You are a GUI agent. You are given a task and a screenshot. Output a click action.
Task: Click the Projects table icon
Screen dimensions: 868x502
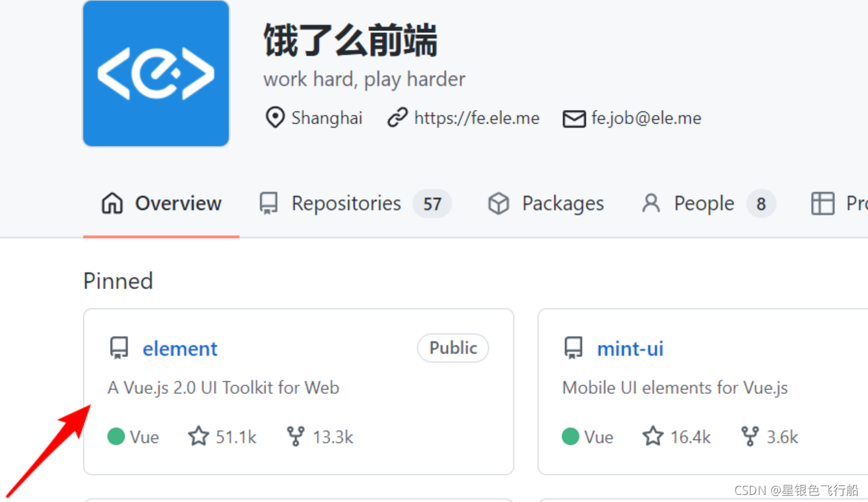(823, 203)
